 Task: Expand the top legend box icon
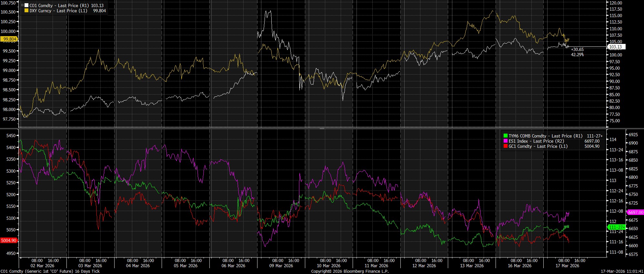[x=22, y=5]
